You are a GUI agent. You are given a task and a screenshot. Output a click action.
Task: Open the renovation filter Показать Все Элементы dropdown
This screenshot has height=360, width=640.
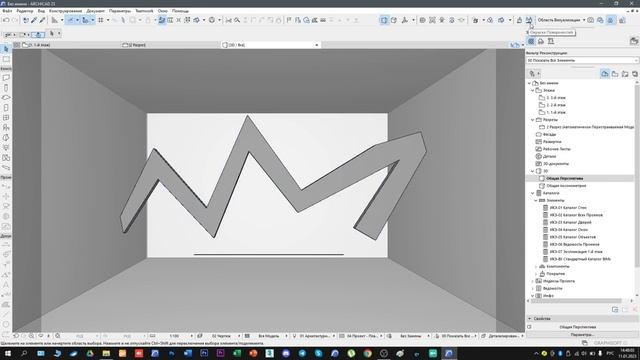[x=582, y=60]
